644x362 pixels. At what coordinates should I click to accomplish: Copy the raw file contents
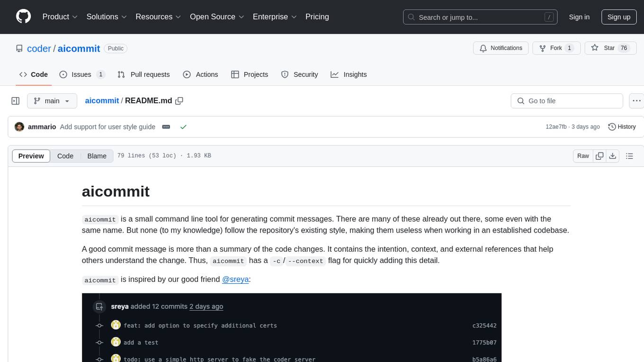point(599,156)
